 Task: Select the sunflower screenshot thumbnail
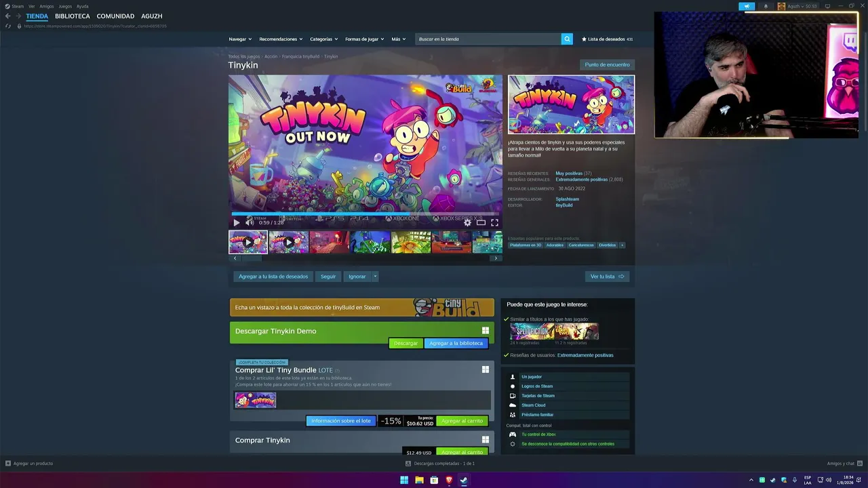[x=411, y=242]
